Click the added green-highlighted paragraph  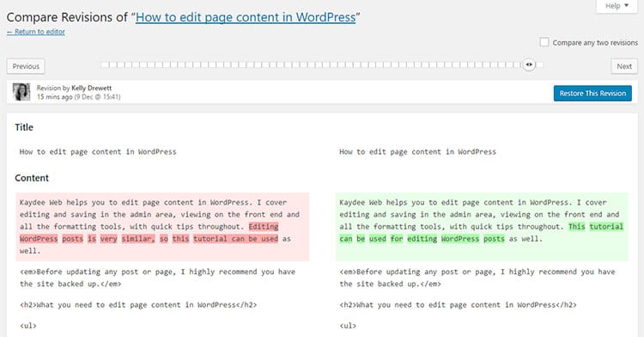tap(482, 226)
